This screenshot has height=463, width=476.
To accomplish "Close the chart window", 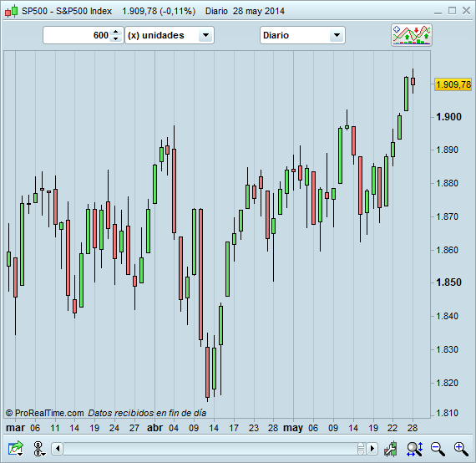I will [466, 11].
